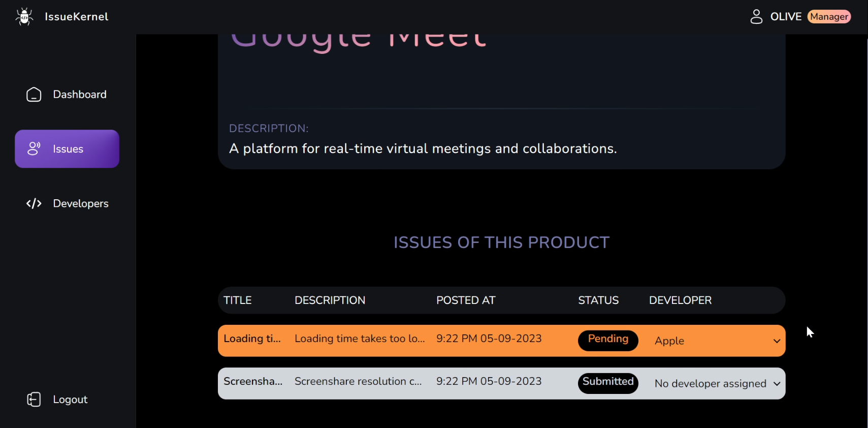Screen dimensions: 868x428
Task: Open the Dashboard menu item
Action: [x=67, y=95]
